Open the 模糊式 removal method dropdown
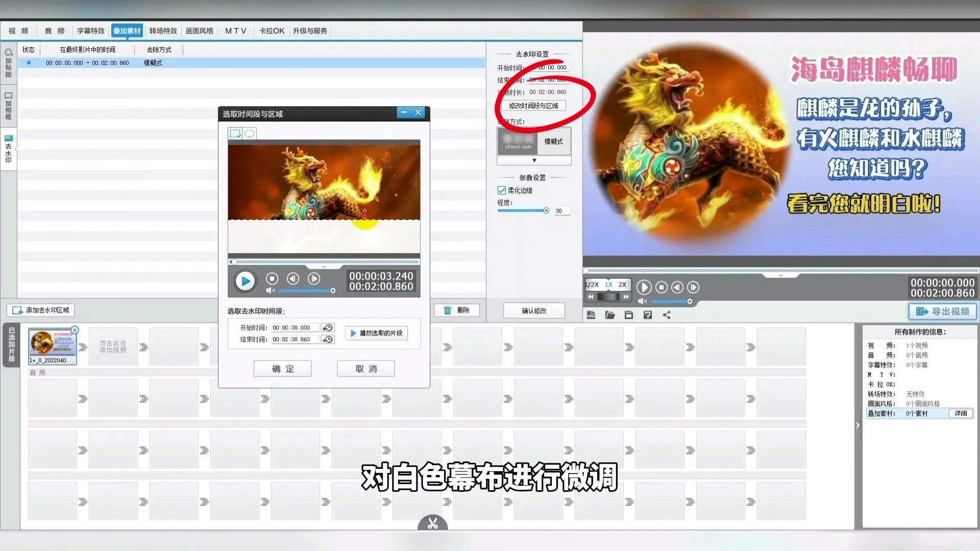Image resolution: width=980 pixels, height=551 pixels. (x=534, y=160)
